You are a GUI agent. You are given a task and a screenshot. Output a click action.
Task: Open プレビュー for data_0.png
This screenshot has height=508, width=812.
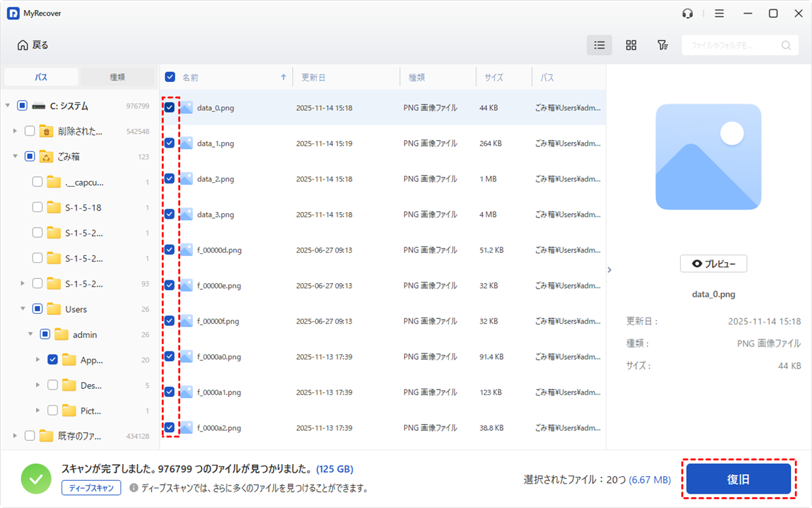click(713, 264)
